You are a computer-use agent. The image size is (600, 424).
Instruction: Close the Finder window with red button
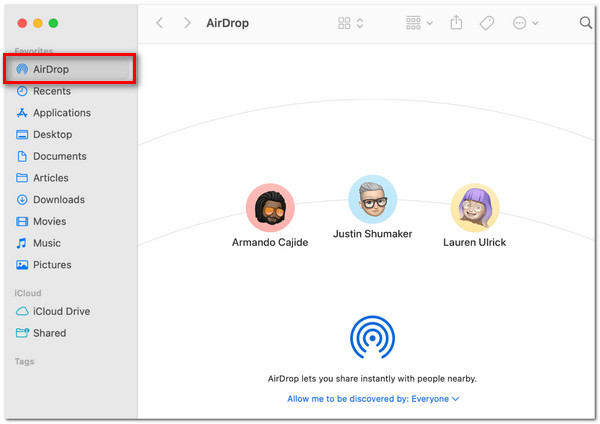[22, 23]
